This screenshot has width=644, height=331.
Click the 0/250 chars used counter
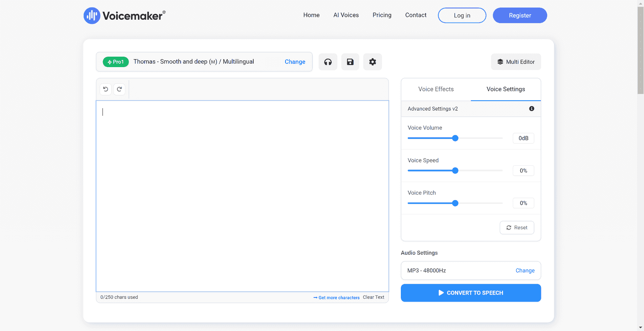point(119,297)
